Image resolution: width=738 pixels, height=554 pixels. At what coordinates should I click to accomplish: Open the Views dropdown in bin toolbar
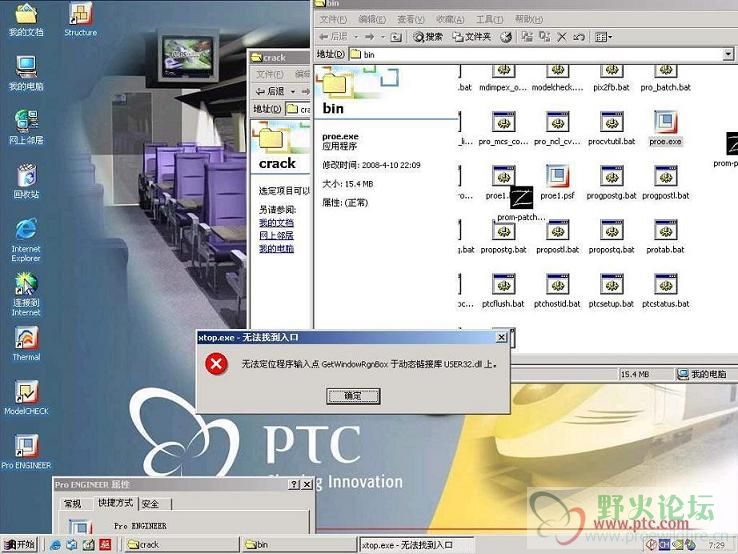click(603, 37)
